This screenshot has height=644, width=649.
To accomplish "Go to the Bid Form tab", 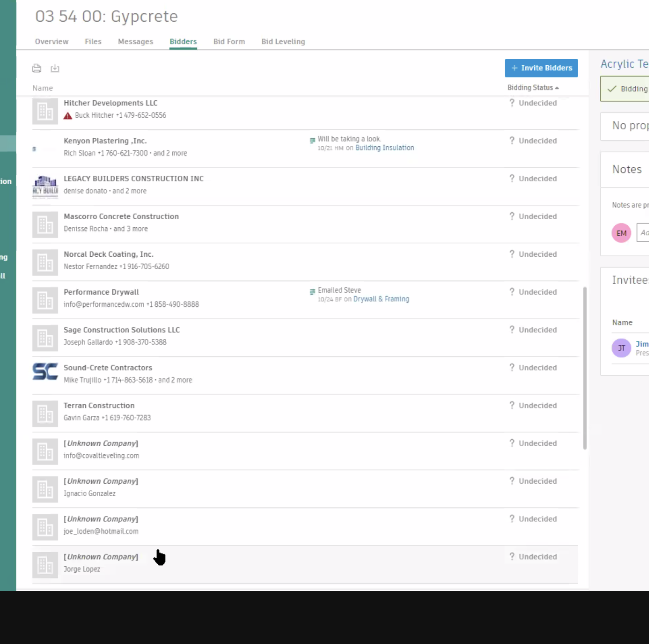I will pos(229,41).
